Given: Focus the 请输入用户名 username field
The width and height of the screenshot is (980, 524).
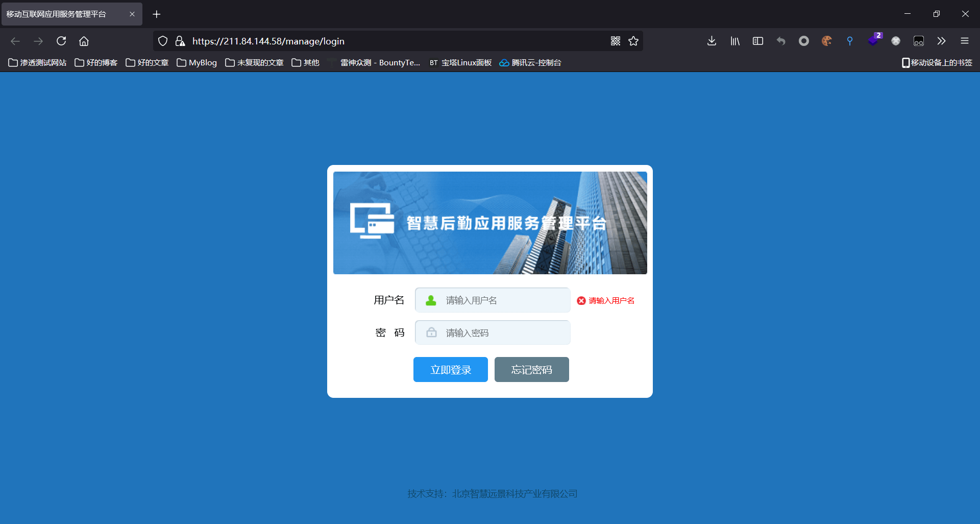Looking at the screenshot, I should pos(493,300).
